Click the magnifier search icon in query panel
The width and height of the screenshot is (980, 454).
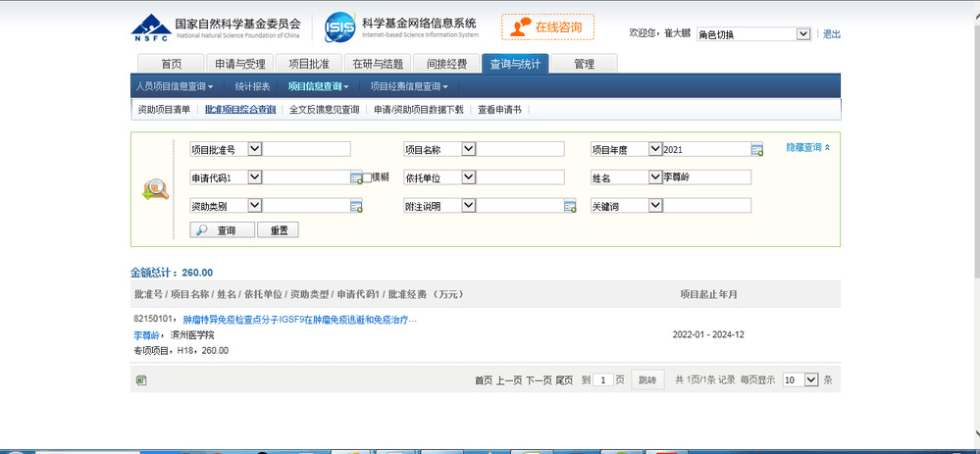pos(155,189)
